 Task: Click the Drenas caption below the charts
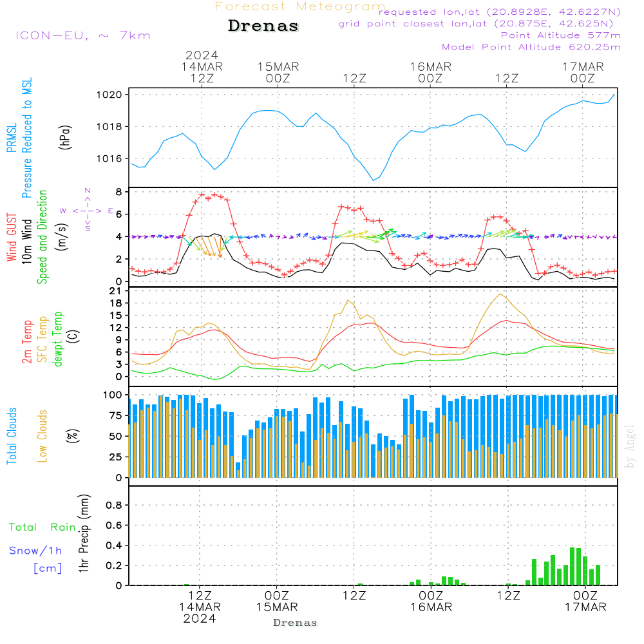pos(295,623)
